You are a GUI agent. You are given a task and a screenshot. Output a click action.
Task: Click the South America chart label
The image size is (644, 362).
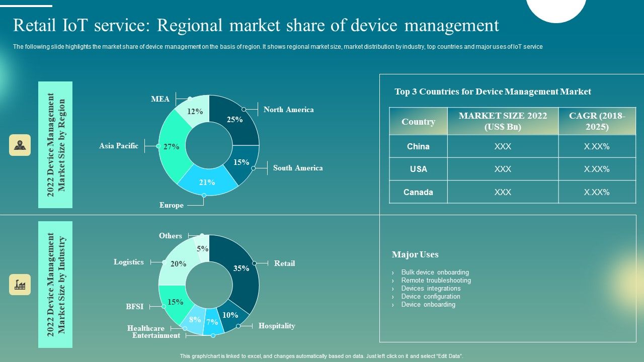click(x=298, y=168)
